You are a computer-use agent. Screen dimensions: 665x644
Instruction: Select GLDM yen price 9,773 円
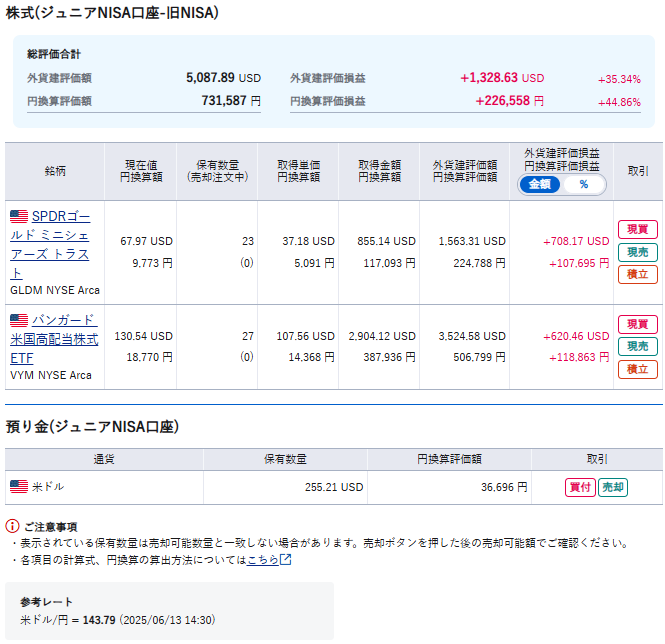pos(152,263)
